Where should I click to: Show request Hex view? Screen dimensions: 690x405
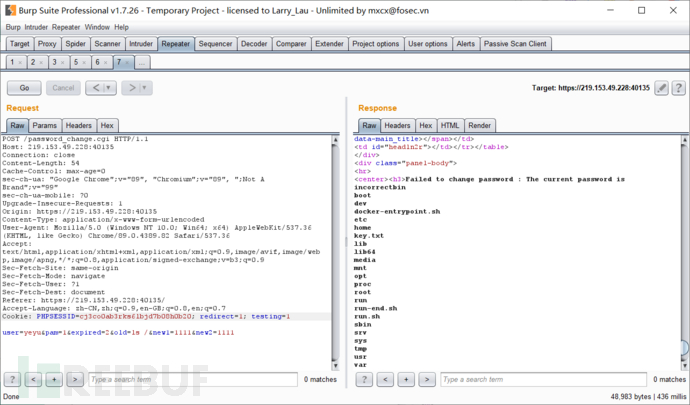pos(107,125)
